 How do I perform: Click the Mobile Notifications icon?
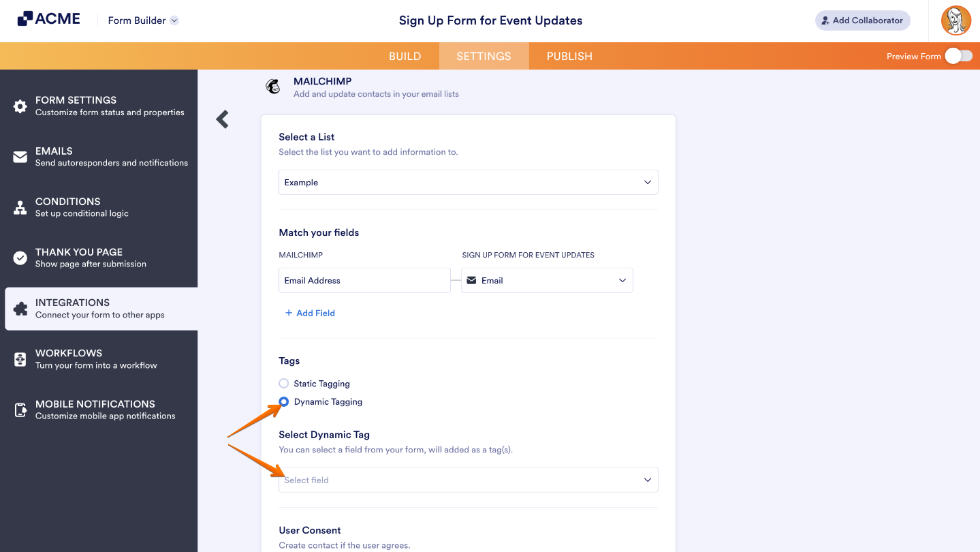click(20, 409)
